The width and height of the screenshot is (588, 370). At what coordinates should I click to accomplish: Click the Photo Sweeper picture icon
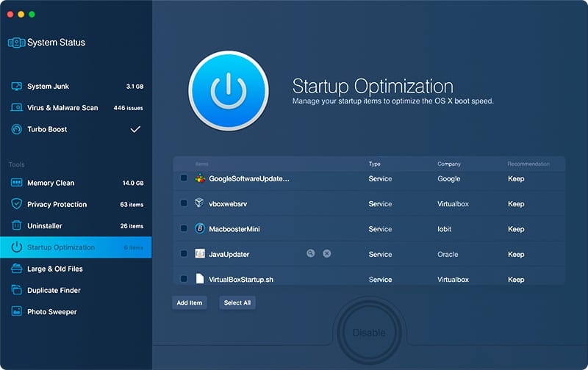click(16, 311)
